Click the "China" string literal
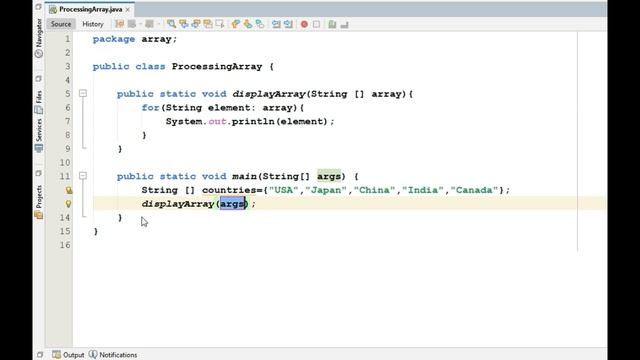The height and width of the screenshot is (360, 640). point(374,190)
